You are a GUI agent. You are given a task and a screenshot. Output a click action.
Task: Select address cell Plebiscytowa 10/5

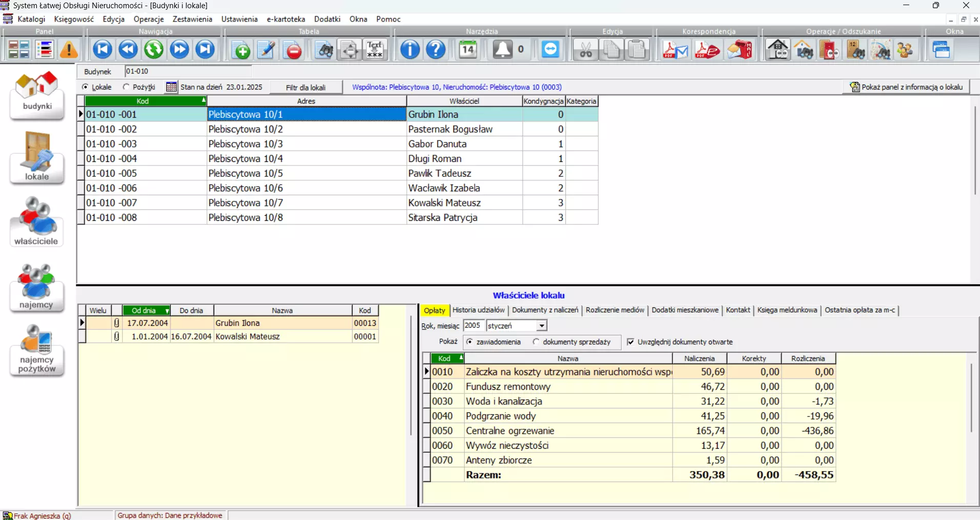307,173
